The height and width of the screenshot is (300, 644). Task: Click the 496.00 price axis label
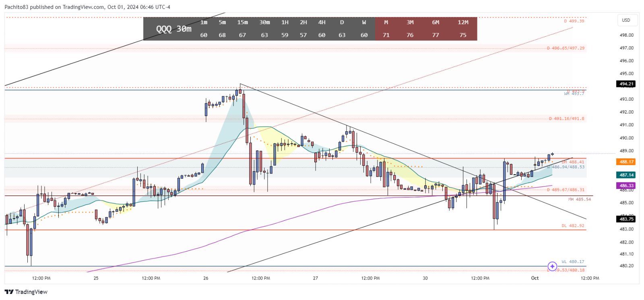click(x=627, y=61)
